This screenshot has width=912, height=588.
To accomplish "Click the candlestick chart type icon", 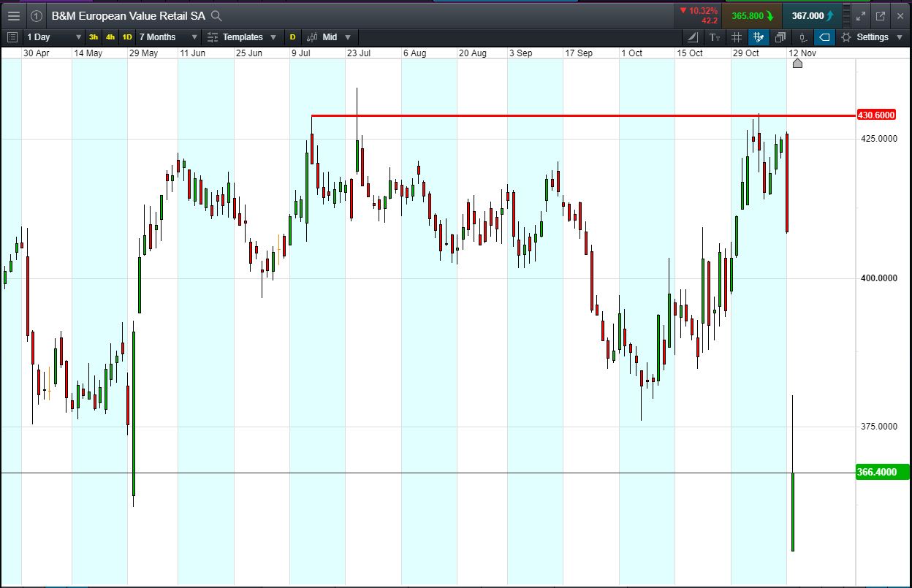I will click(312, 37).
